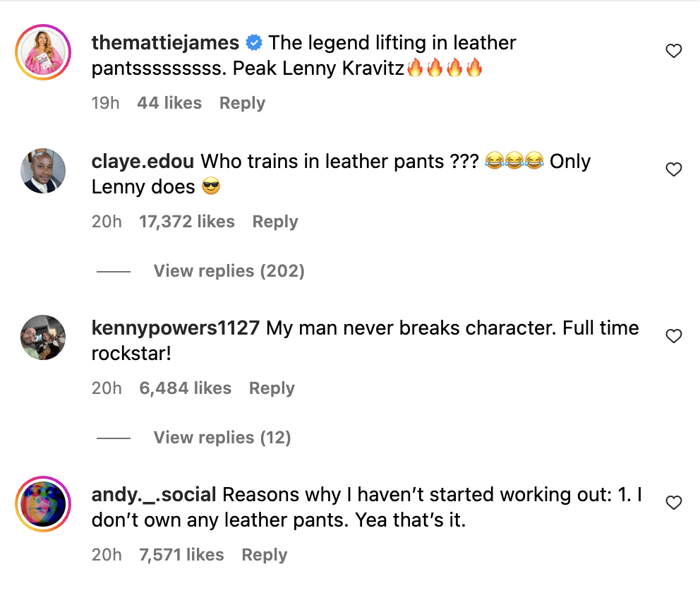
Task: Reply to kennypowers1127's comment
Action: click(271, 388)
